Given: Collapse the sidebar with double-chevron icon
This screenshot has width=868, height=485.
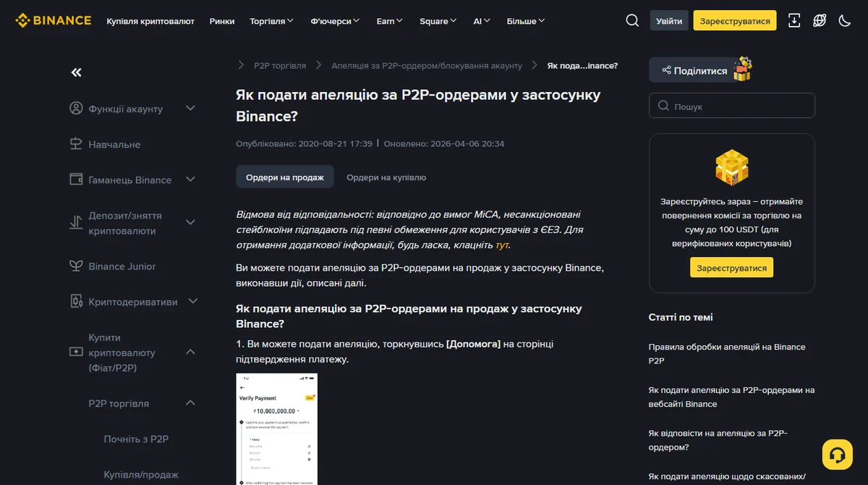Looking at the screenshot, I should 77,72.
